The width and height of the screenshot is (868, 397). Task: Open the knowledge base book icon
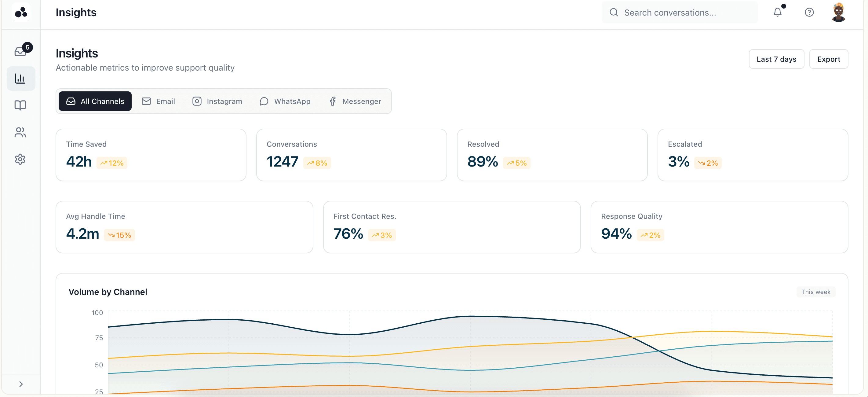click(20, 105)
